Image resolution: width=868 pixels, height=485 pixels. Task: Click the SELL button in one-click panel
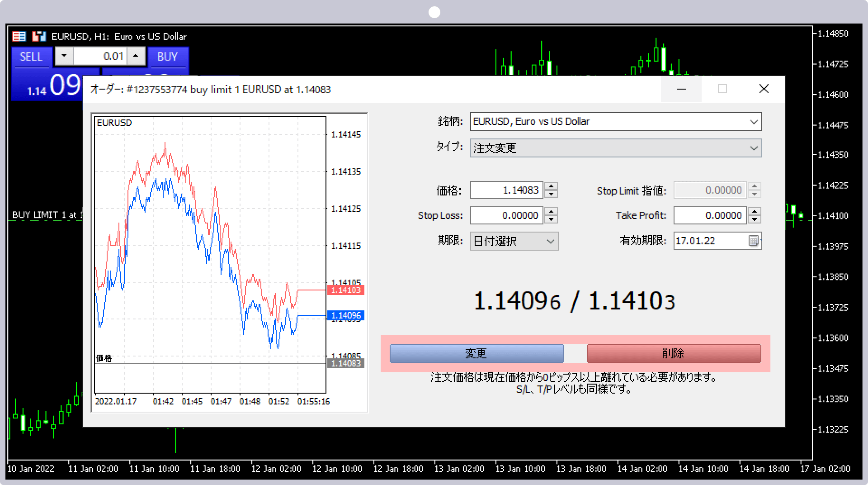coord(31,57)
